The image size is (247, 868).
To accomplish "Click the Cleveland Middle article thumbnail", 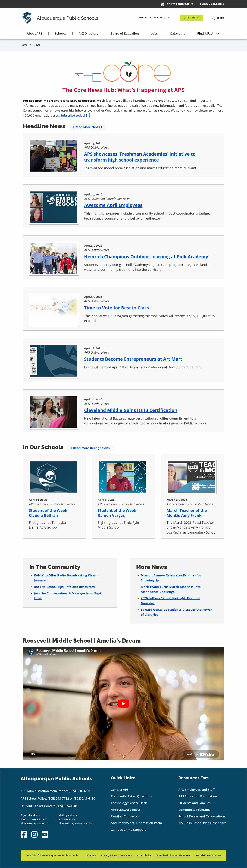I will [x=54, y=412].
